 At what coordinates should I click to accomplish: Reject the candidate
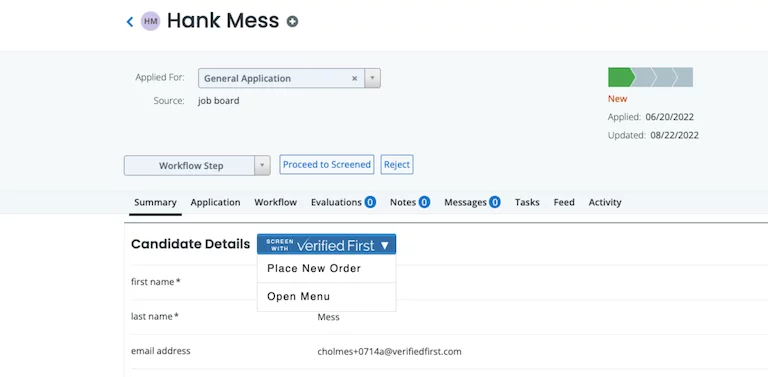[x=397, y=165]
